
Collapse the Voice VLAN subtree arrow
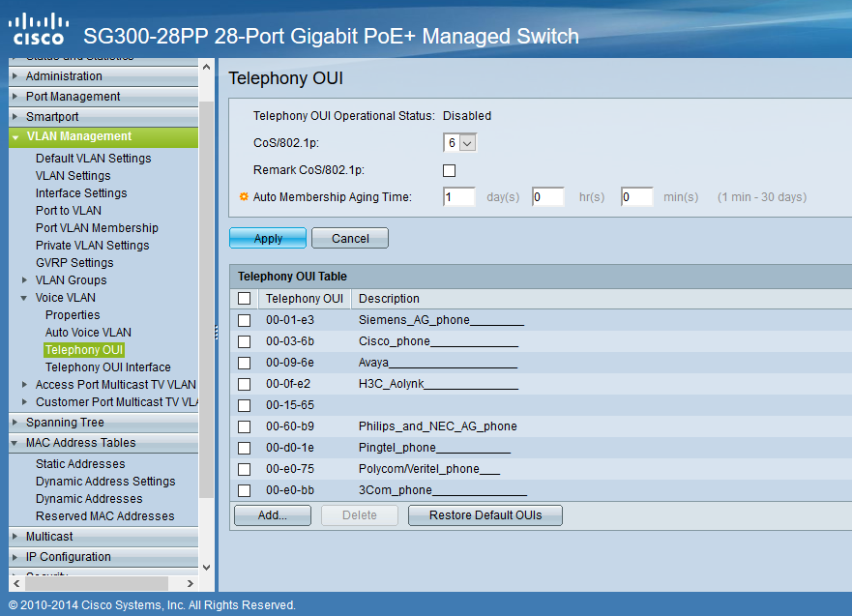24,298
